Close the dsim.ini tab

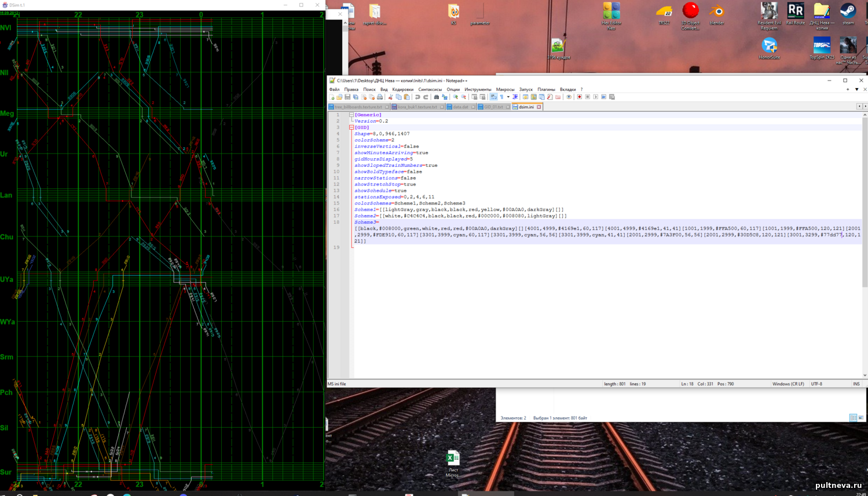[539, 107]
